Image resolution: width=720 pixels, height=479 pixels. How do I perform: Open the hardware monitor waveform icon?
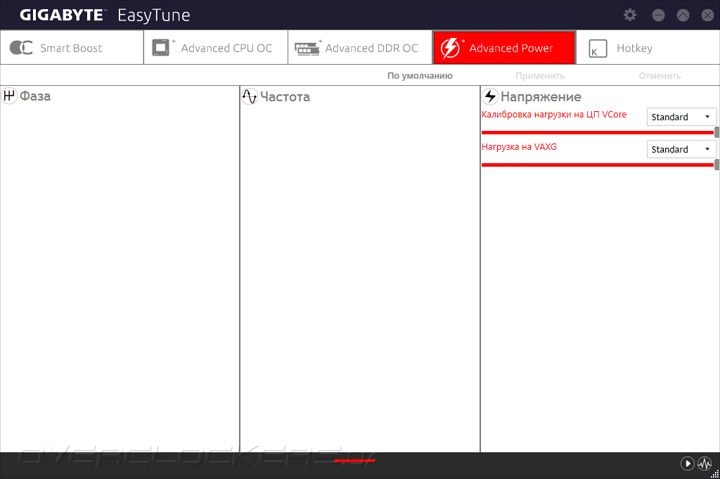(x=704, y=463)
